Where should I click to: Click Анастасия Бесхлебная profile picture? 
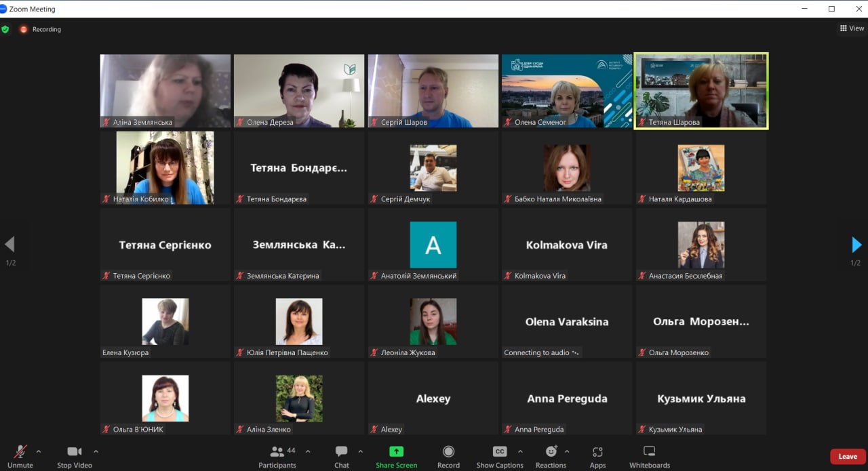click(x=701, y=245)
